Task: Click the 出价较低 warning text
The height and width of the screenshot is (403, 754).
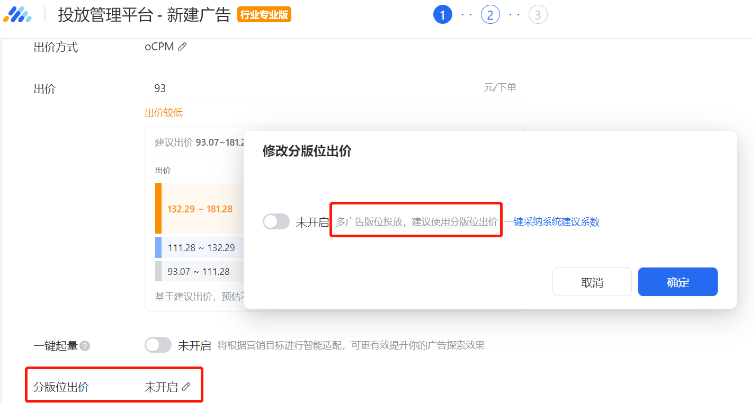Action: 164,113
